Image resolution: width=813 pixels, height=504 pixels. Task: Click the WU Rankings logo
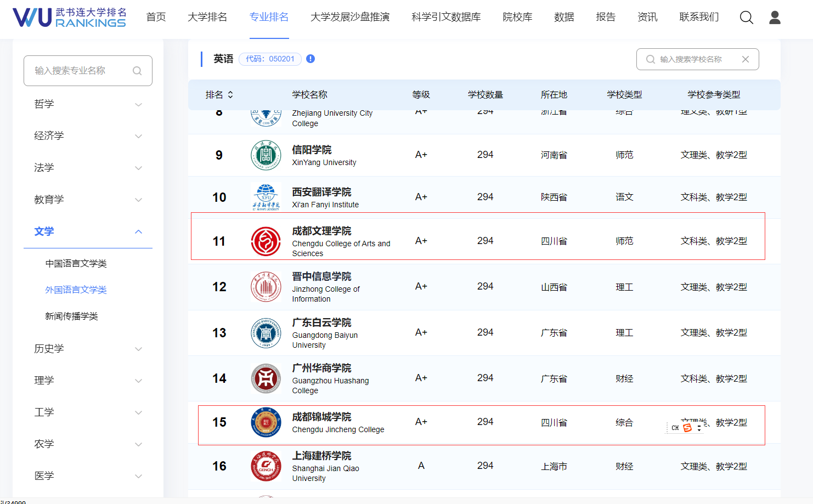(x=69, y=18)
